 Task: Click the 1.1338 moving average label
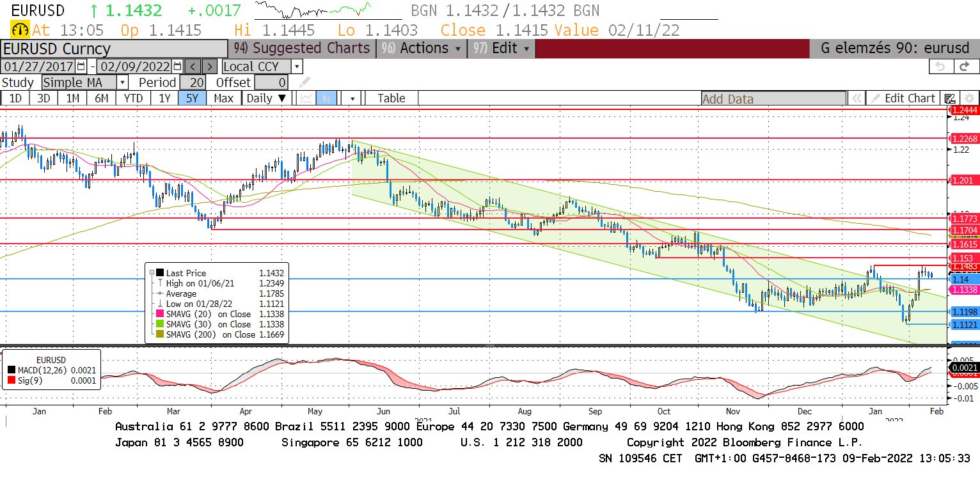pyautogui.click(x=964, y=290)
